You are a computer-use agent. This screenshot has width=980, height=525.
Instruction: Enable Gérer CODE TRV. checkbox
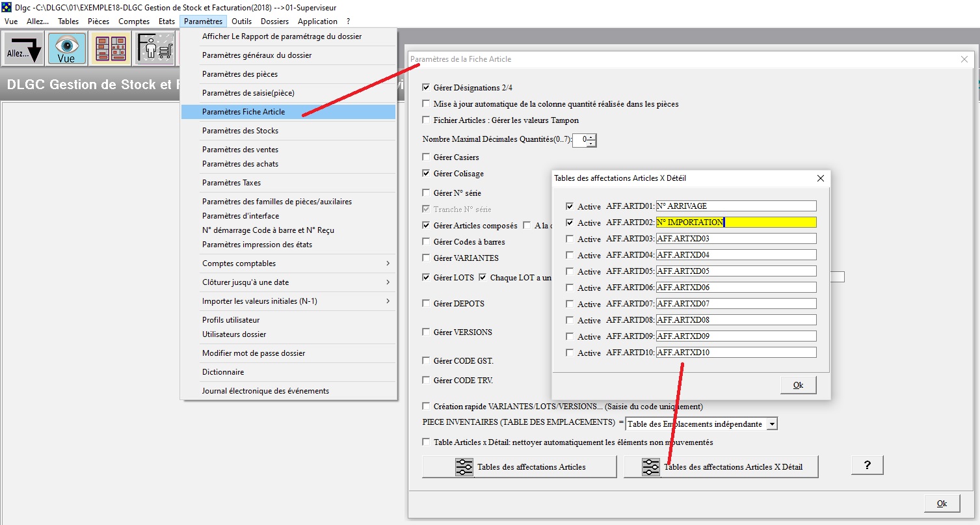point(427,380)
